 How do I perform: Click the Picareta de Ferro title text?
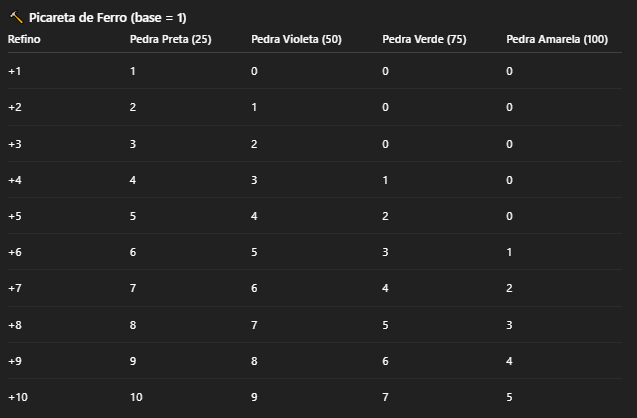point(107,18)
